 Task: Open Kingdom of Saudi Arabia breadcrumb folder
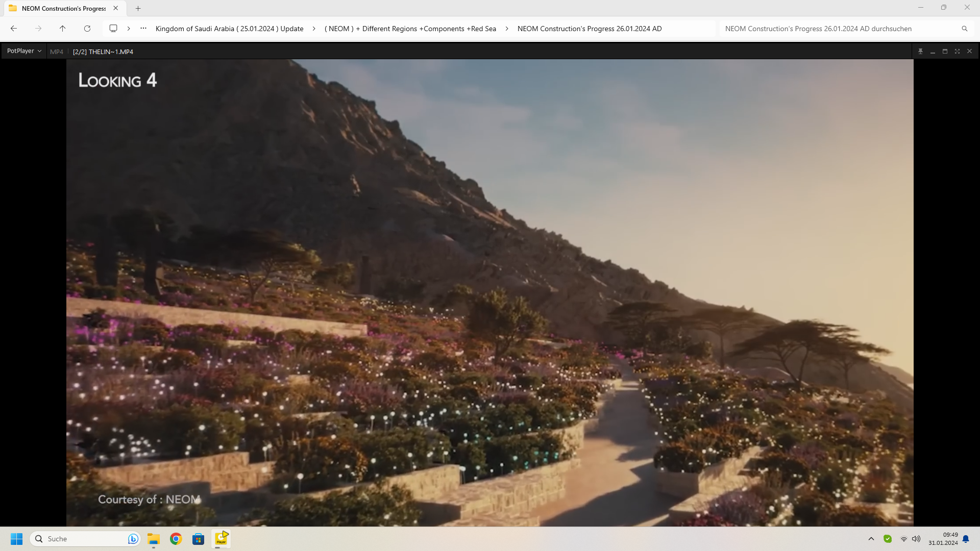(x=230, y=29)
